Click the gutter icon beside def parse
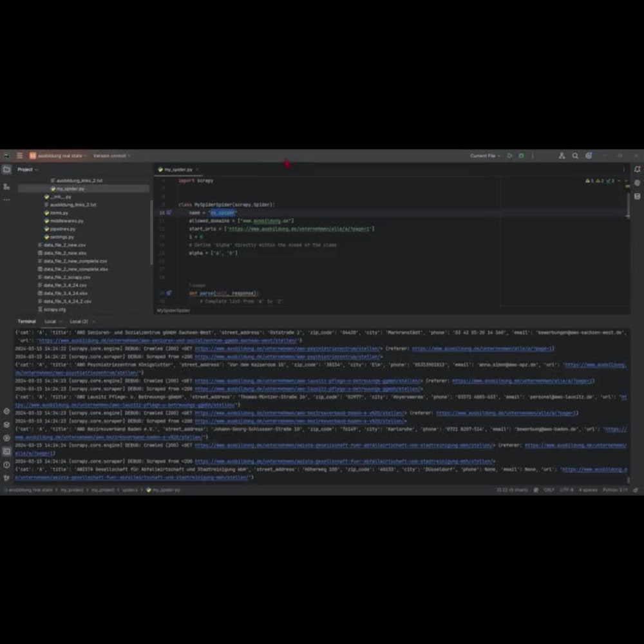644x644 pixels. click(169, 293)
